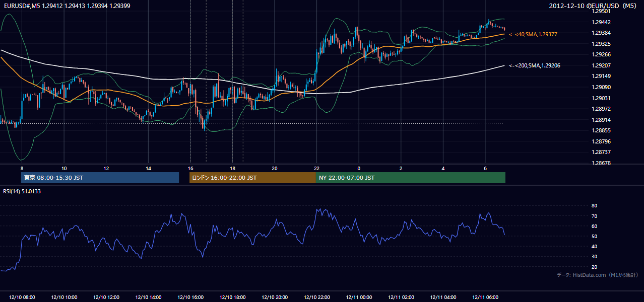Click the 東京 08:00-15:30 JST session bar

pos(100,178)
